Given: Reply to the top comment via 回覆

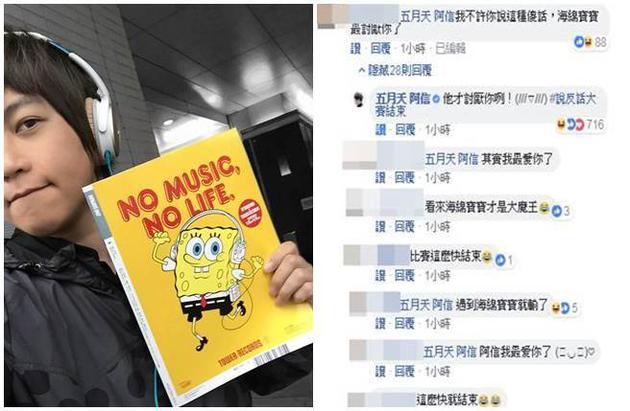Looking at the screenshot, I should [x=380, y=49].
